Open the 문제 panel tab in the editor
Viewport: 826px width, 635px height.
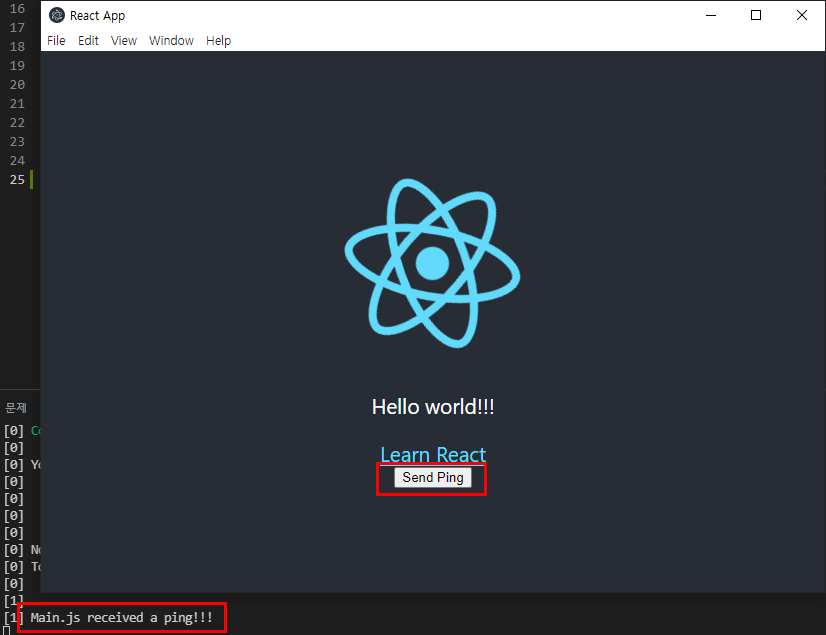point(16,408)
